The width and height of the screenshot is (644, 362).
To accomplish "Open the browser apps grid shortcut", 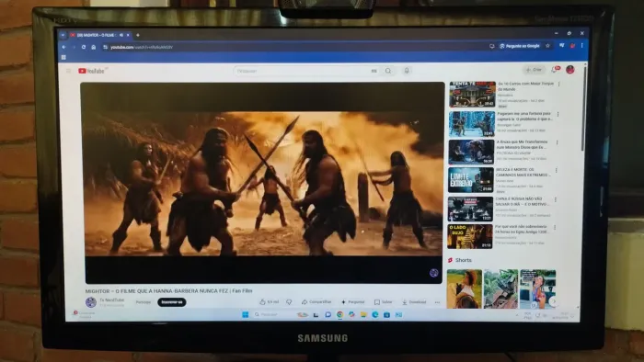I will pyautogui.click(x=63, y=57).
